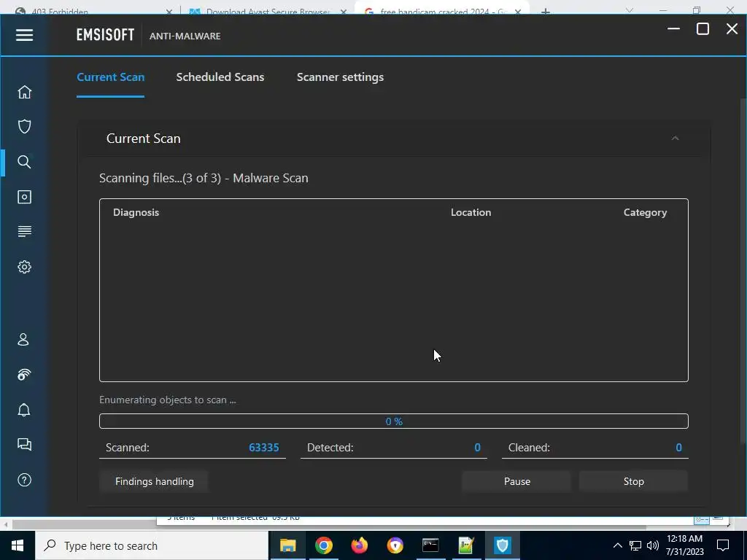Open File Explorer from the taskbar
This screenshot has height=560, width=747.
point(287,545)
